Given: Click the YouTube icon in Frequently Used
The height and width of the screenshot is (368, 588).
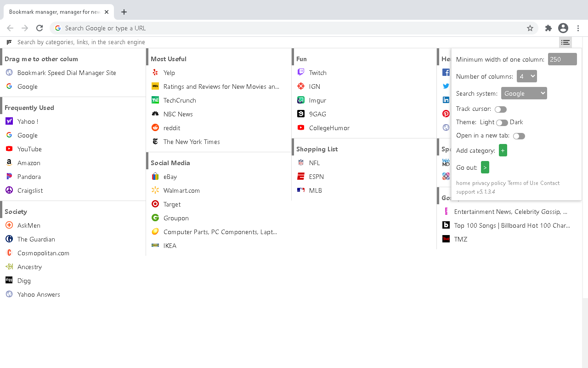Looking at the screenshot, I should click(9, 149).
